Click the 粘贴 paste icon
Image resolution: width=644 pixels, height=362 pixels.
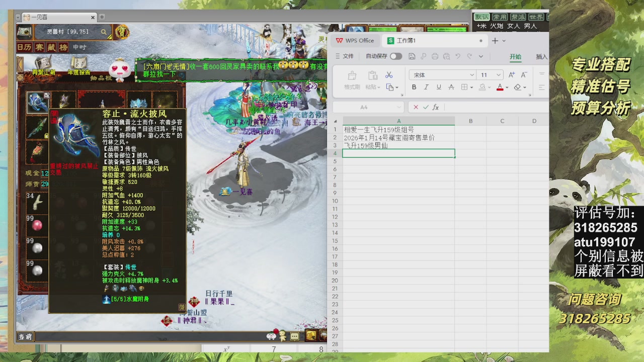[x=373, y=76]
